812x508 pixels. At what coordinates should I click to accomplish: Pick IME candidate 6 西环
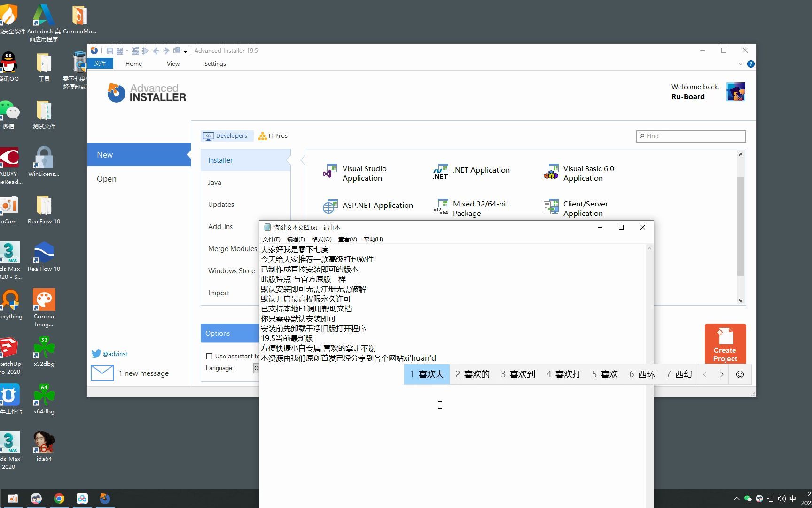click(642, 374)
